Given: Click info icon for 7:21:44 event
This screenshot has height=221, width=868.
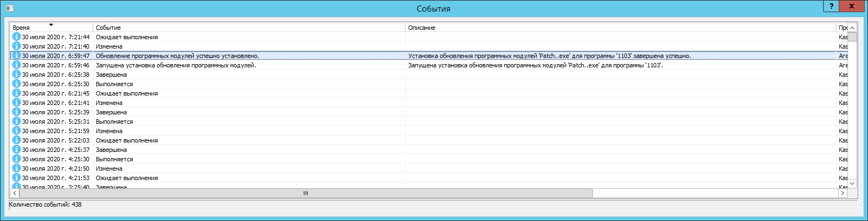Looking at the screenshot, I should (17, 36).
